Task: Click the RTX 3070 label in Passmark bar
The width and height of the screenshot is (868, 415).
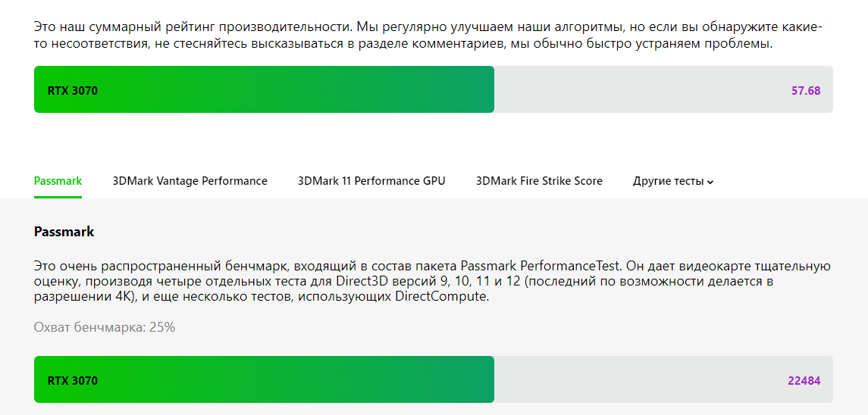Action: coord(73,381)
